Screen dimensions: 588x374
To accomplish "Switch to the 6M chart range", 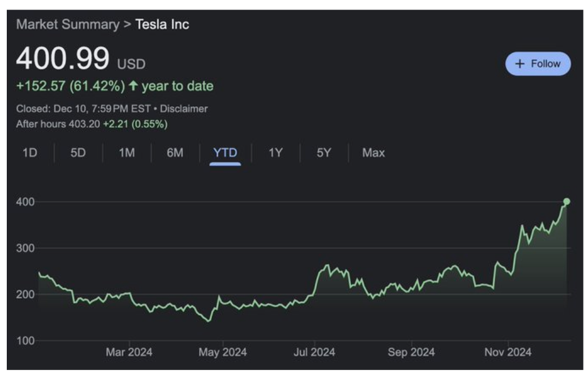I will pos(175,153).
